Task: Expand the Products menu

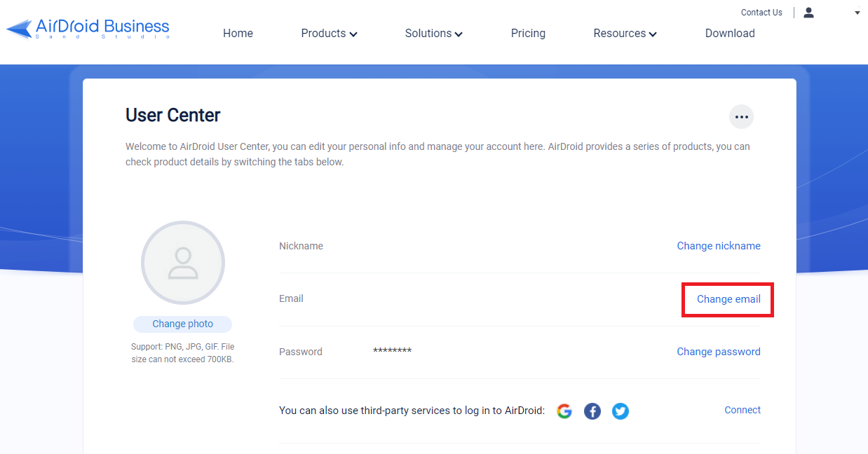Action: [329, 33]
